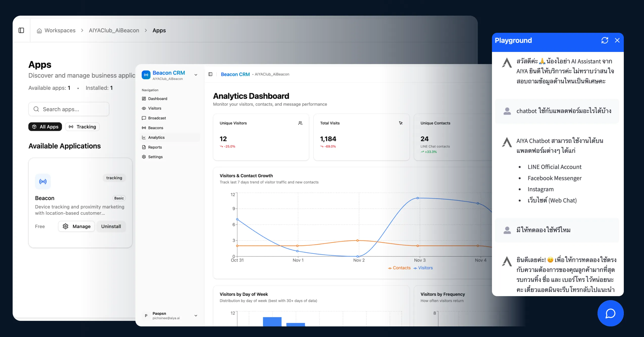Select Visitors in the navigation sidebar
Image resolution: width=644 pixels, height=337 pixels.
pyautogui.click(x=155, y=108)
